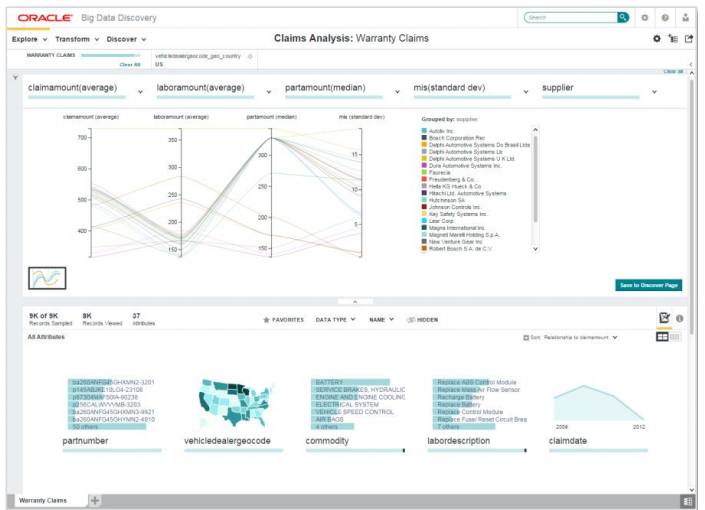Click the search magnifier icon in header
This screenshot has height=510, width=705.
click(x=623, y=17)
